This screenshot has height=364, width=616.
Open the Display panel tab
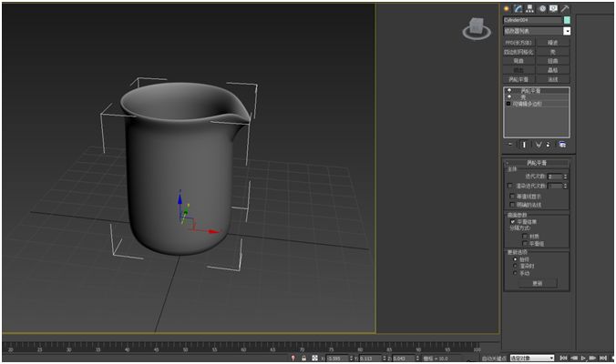point(553,8)
